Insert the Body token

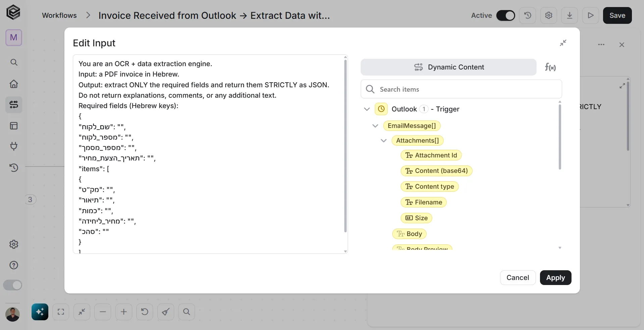tap(409, 234)
